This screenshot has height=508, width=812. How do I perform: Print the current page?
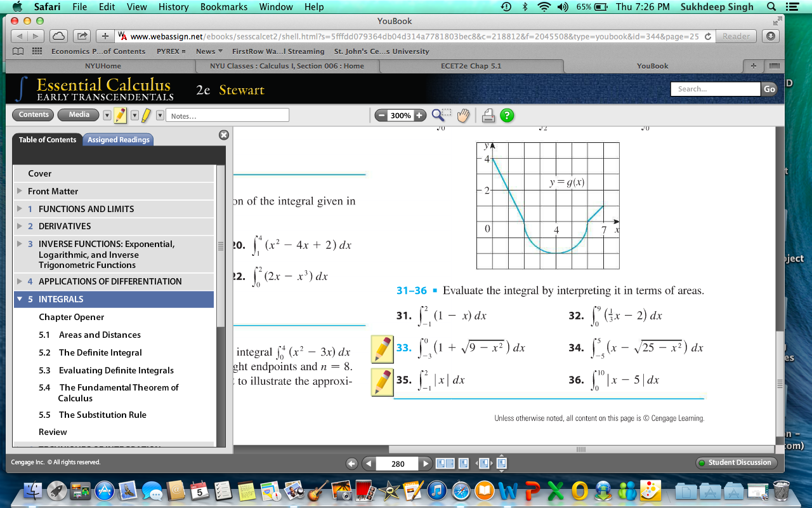[x=488, y=115]
